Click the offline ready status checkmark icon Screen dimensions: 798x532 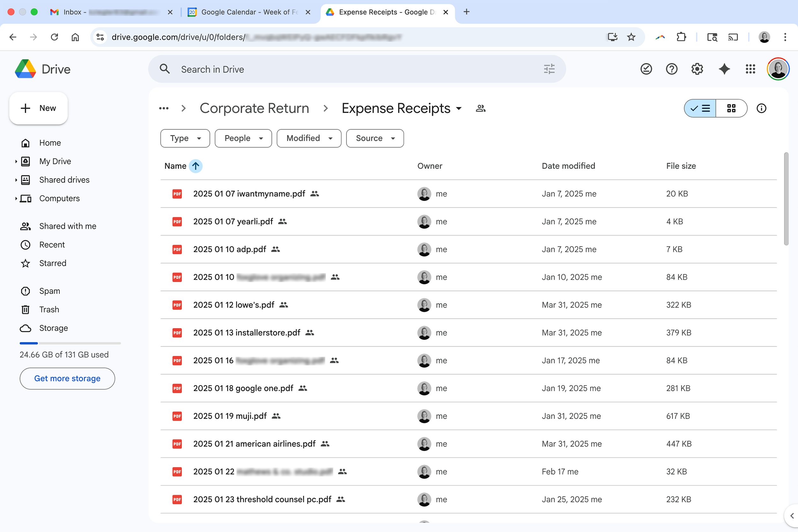[x=646, y=69]
